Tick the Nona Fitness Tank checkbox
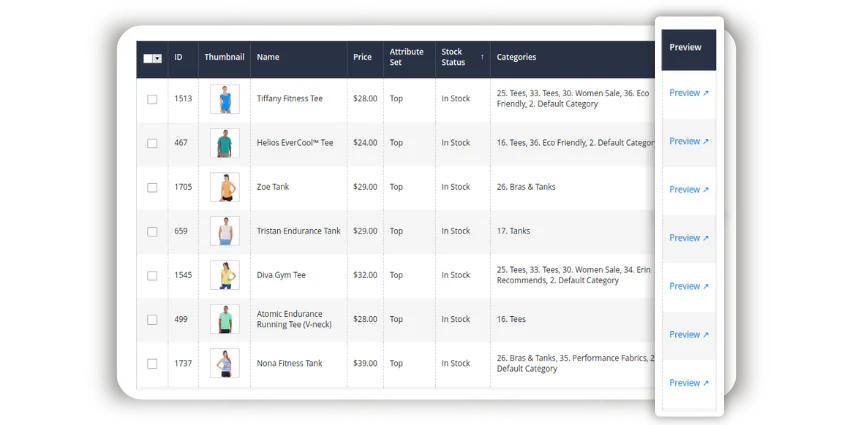 (152, 364)
